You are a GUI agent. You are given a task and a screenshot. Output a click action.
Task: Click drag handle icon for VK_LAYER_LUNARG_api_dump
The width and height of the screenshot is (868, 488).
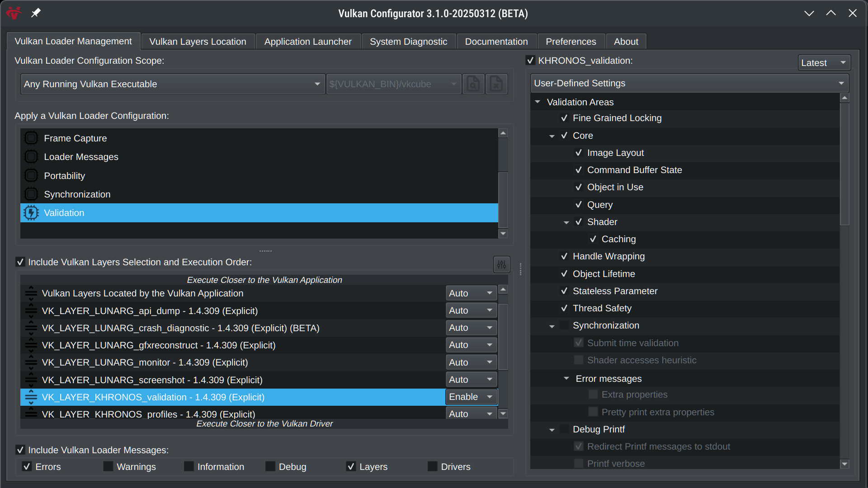click(31, 311)
